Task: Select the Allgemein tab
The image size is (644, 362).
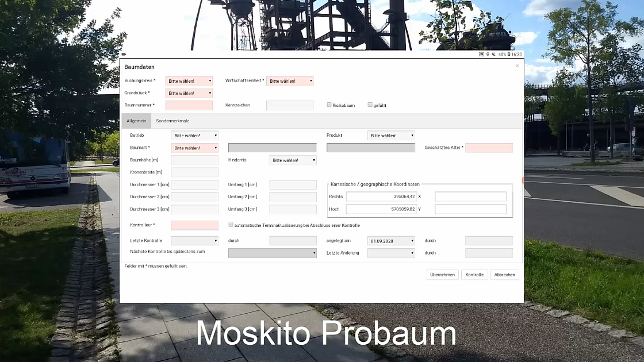Action: (x=136, y=121)
